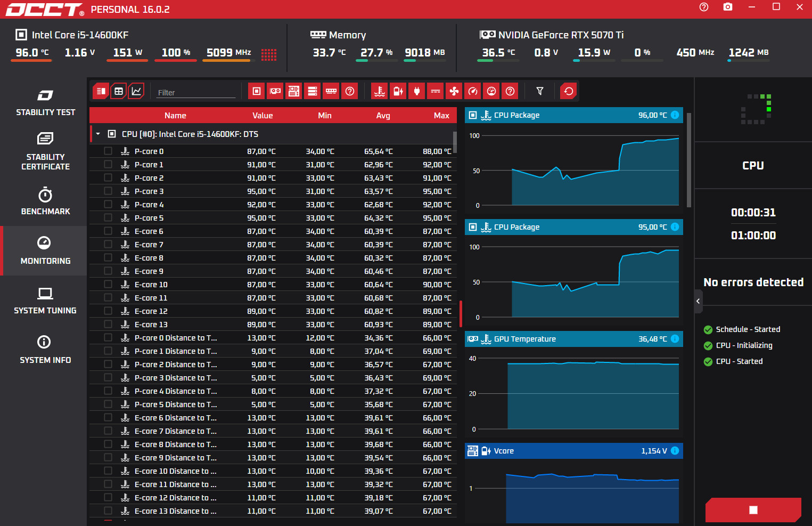Image resolution: width=812 pixels, height=526 pixels.
Task: Click the 'CPU - Initializing' log entry
Action: [744, 345]
